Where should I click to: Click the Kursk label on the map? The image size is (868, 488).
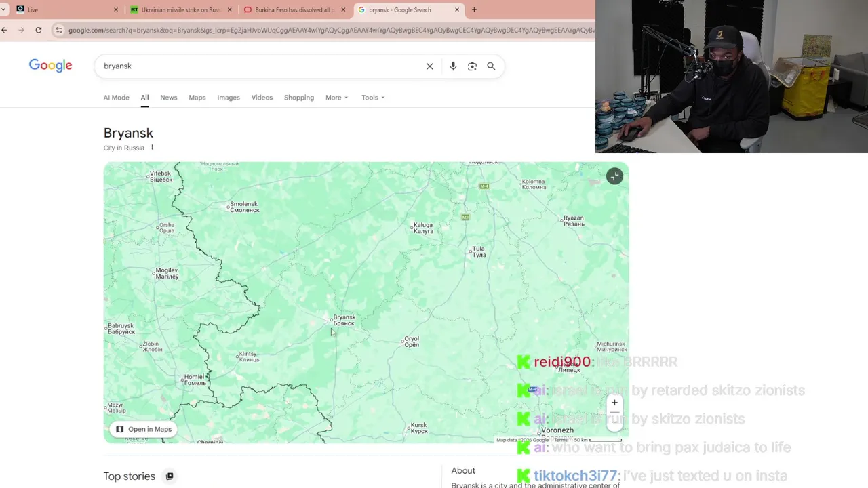click(x=419, y=428)
